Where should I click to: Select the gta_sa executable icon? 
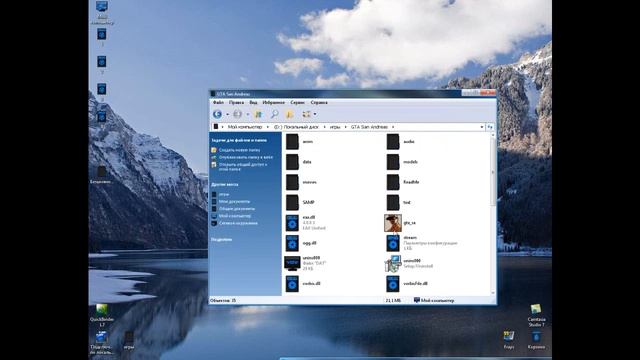point(393,223)
